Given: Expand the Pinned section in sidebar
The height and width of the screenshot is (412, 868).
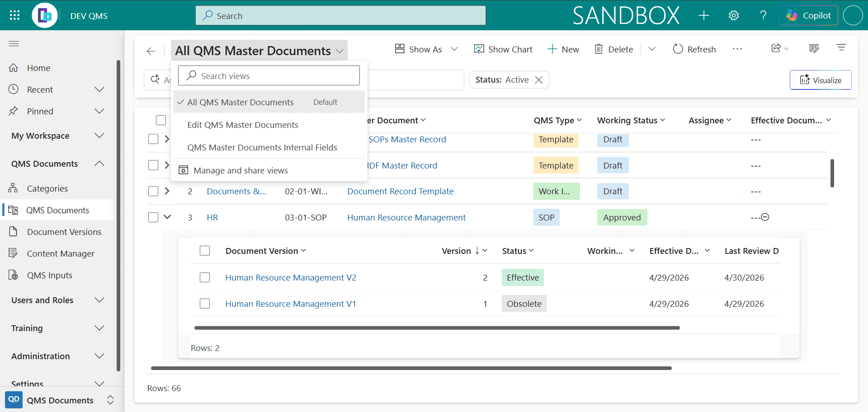Looking at the screenshot, I should [x=99, y=111].
